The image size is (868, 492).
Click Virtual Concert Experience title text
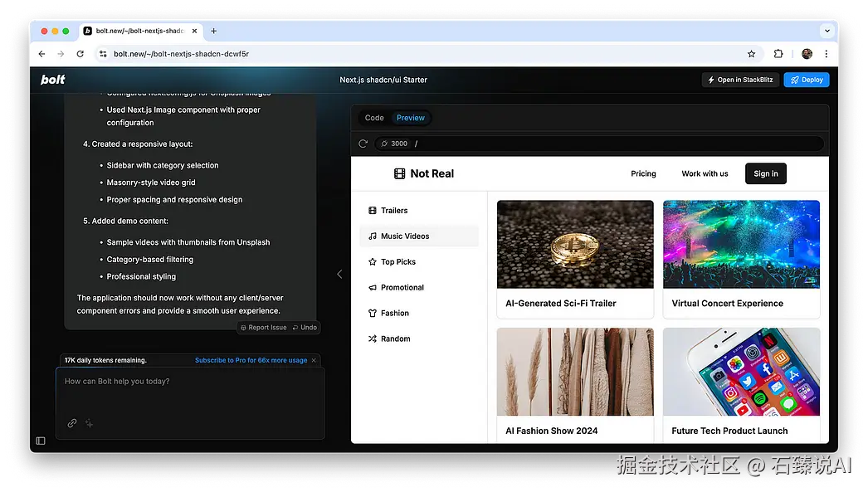pos(728,304)
